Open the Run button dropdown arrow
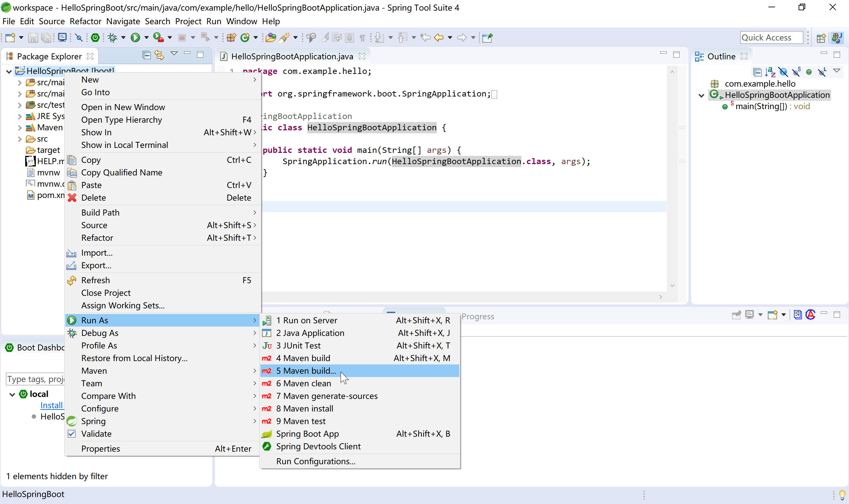The image size is (849, 504). (146, 37)
